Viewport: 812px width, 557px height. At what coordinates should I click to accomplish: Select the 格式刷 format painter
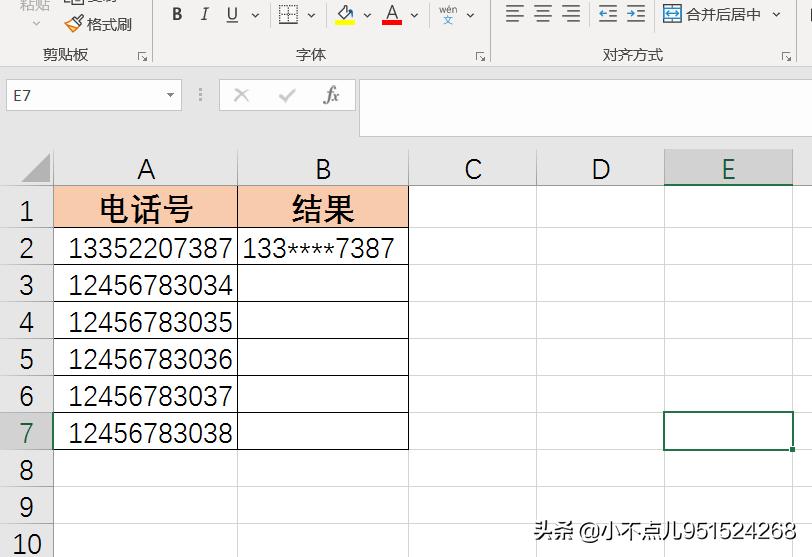point(98,24)
